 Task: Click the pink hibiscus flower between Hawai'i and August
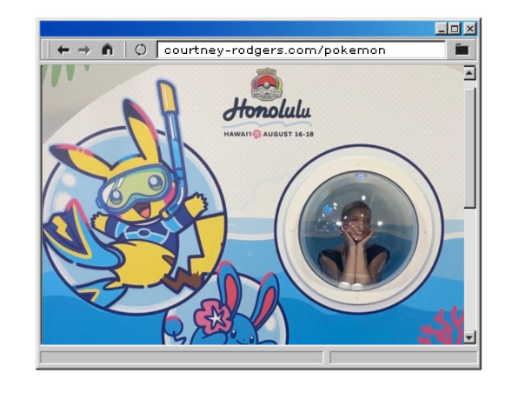pos(257,134)
